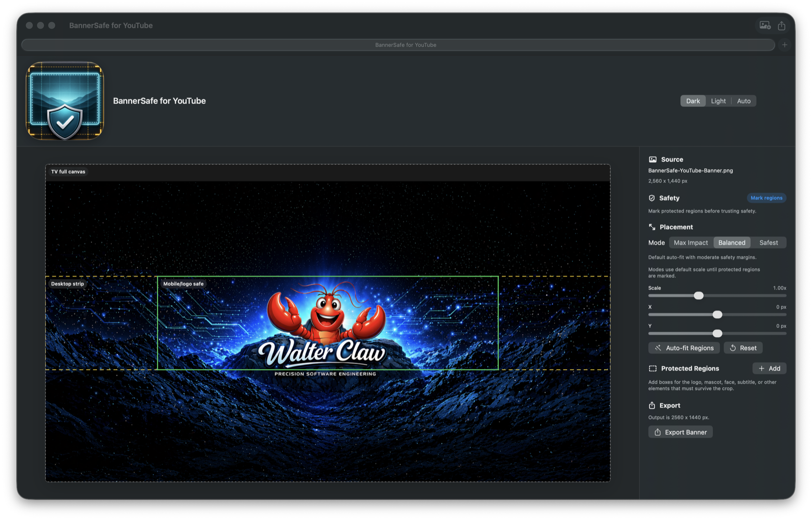Click the Export section share icon
Viewport: 812px width, 520px height.
pos(652,405)
